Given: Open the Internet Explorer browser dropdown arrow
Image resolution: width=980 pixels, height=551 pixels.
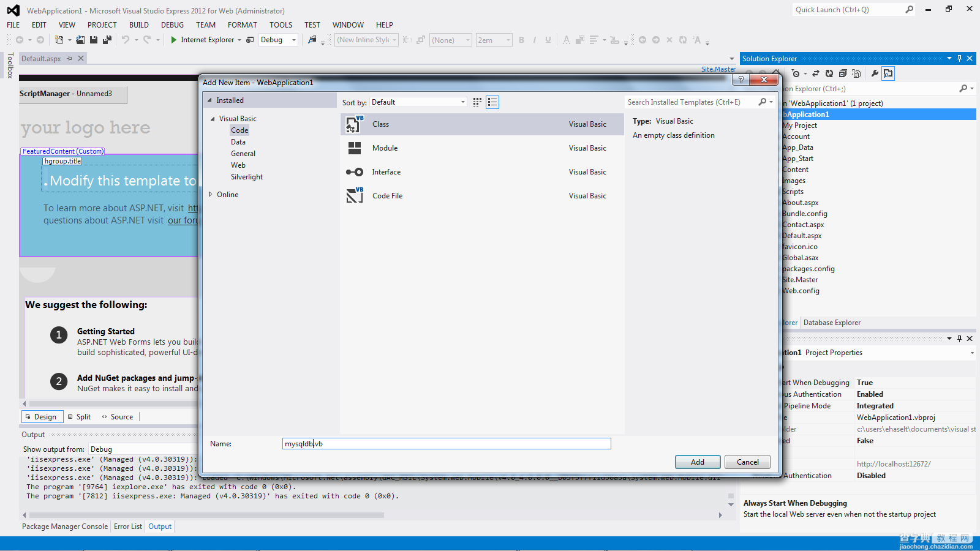Looking at the screenshot, I should [239, 40].
